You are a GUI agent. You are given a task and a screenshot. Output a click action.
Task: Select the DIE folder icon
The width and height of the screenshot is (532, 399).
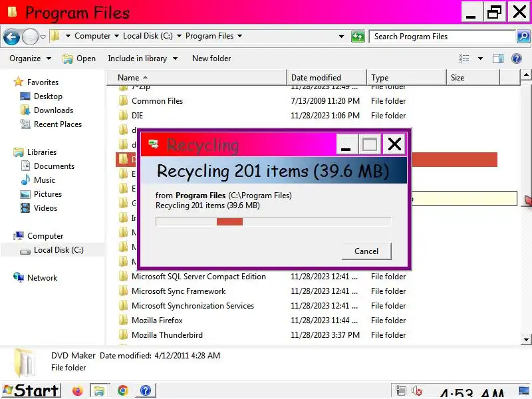click(124, 115)
